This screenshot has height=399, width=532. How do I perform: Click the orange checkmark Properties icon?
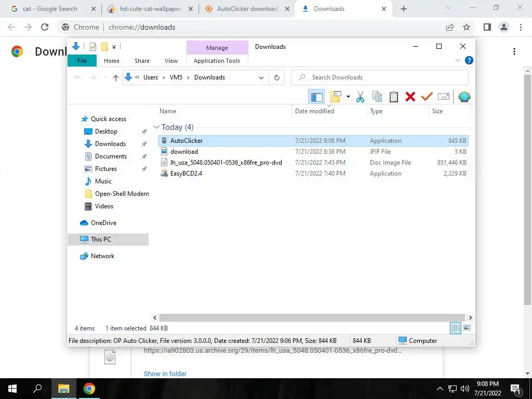(x=427, y=97)
